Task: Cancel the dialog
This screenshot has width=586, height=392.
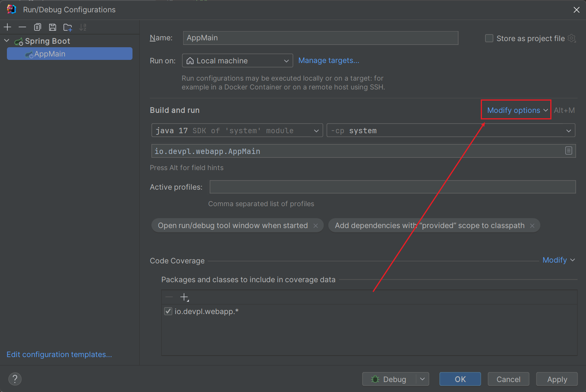Action: click(508, 379)
